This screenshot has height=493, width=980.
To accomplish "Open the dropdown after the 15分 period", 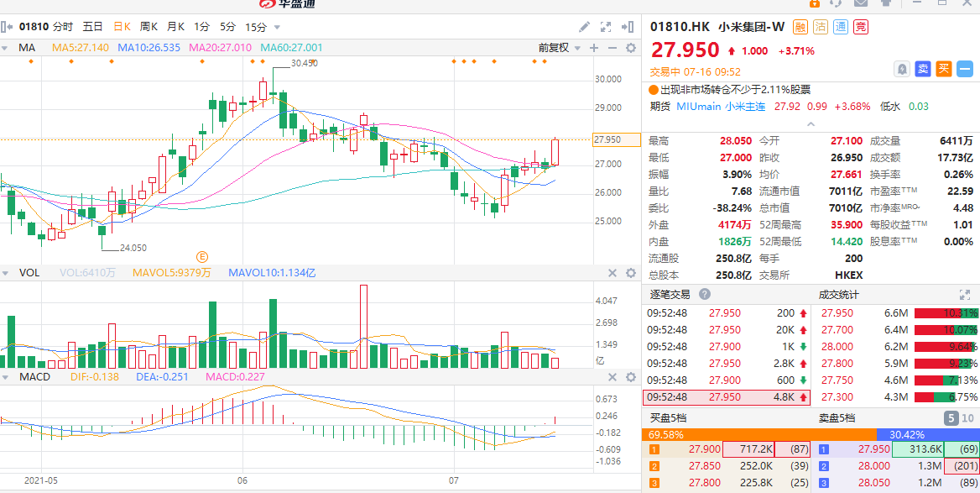I will [x=274, y=27].
